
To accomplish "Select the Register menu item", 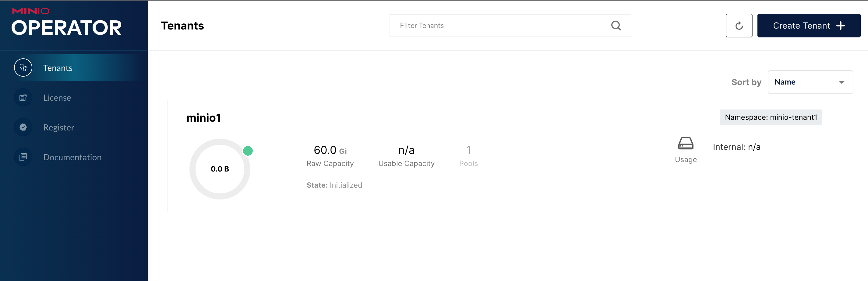I will coord(59,127).
